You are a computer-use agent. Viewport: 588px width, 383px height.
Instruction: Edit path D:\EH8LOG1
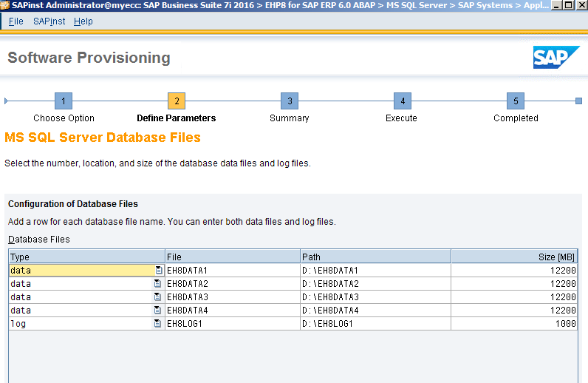pyautogui.click(x=376, y=324)
